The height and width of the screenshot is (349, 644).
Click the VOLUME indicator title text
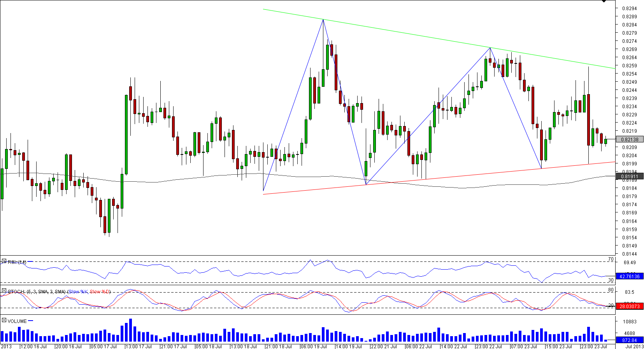[17, 321]
